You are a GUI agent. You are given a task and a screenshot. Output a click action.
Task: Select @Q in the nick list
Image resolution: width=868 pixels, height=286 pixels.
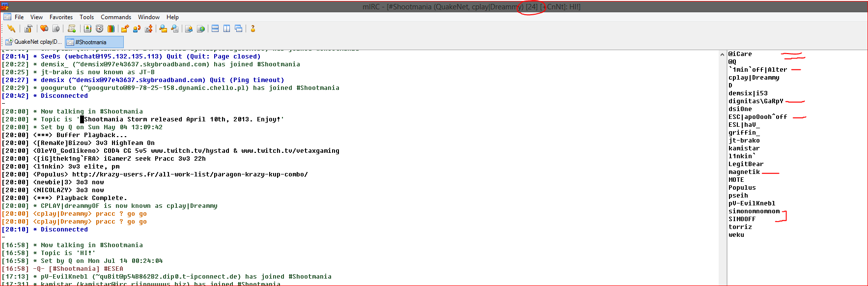[732, 62]
